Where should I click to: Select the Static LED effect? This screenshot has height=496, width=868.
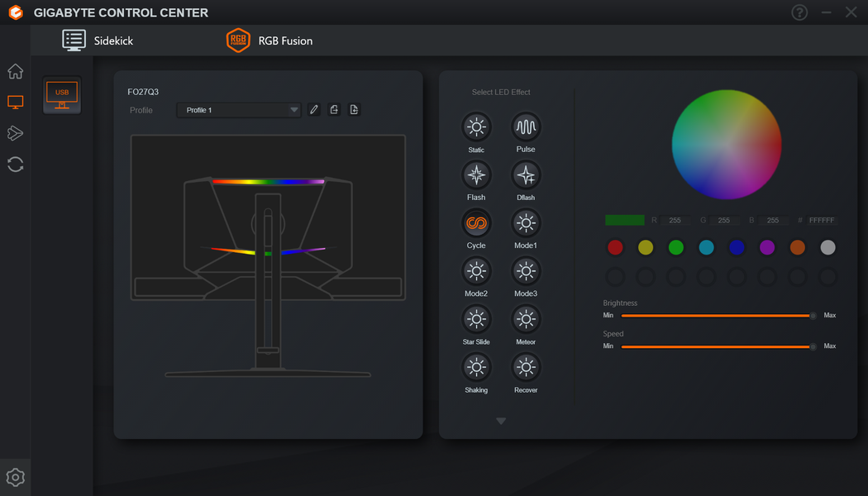click(476, 127)
